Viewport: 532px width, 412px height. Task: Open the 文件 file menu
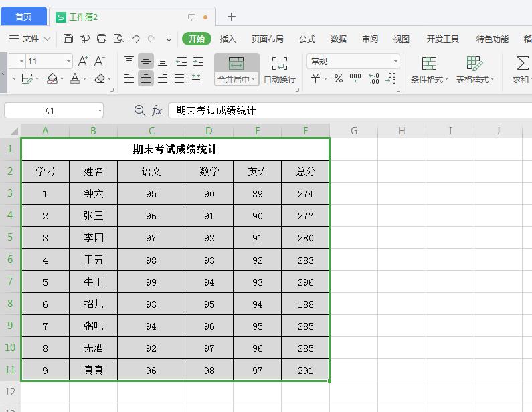(x=29, y=39)
